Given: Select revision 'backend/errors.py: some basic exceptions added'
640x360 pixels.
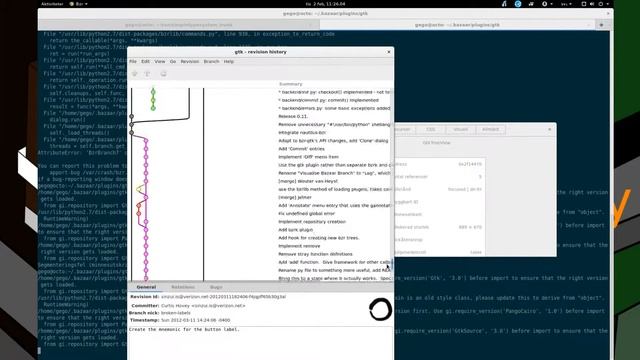Looking at the screenshot, I should coord(334,108).
